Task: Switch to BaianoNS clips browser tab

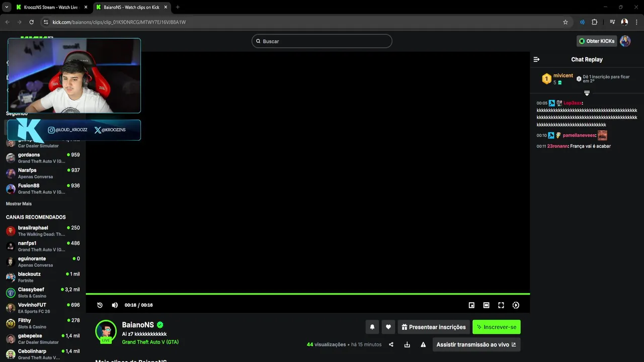Action: coord(132,7)
